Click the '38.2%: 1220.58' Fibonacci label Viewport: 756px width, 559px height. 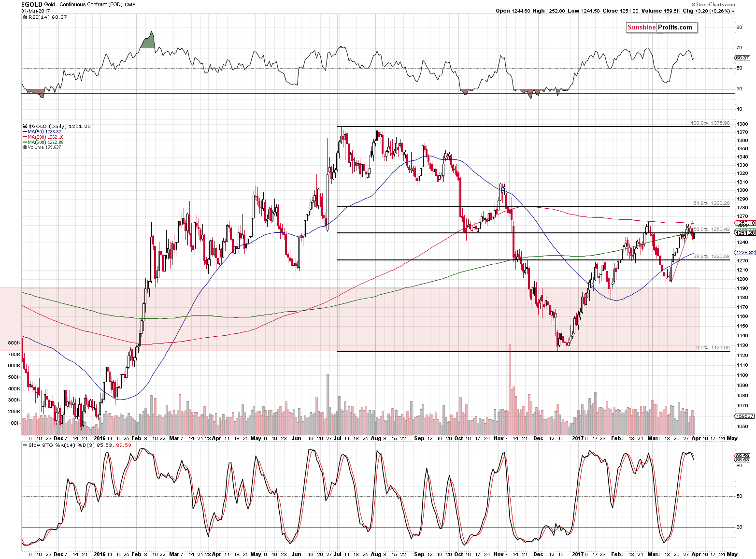712,257
